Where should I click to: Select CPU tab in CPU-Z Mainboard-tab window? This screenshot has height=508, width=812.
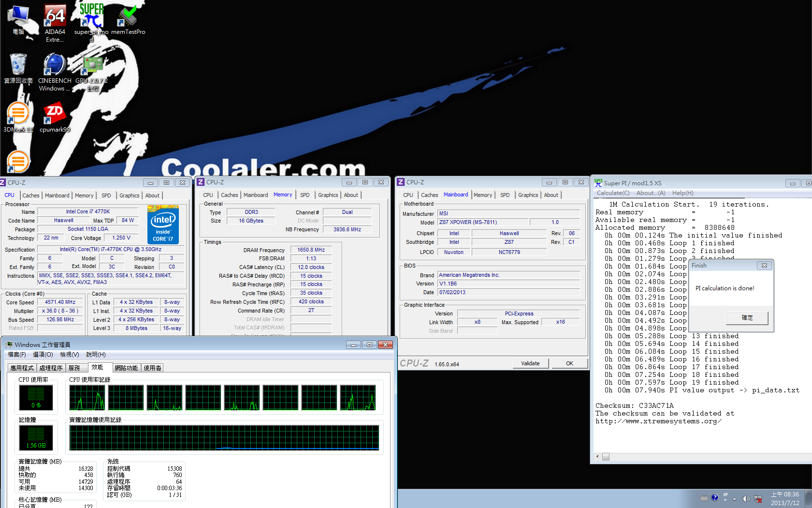(408, 195)
